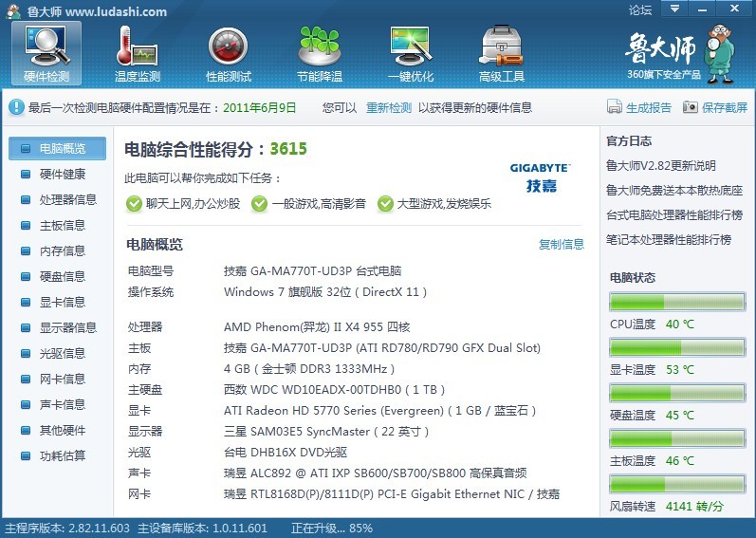Open 笔记本处理器性能排行榜 link
756x538 pixels.
pyautogui.click(x=668, y=240)
